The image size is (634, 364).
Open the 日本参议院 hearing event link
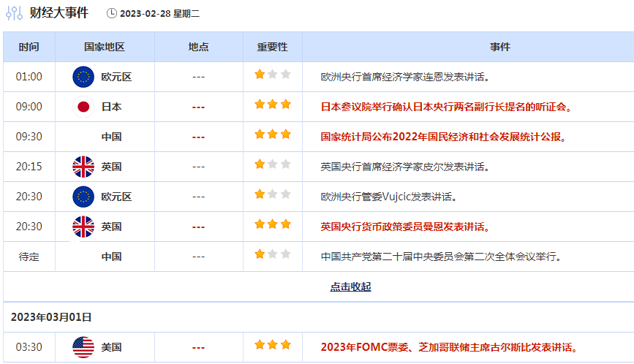tap(447, 107)
